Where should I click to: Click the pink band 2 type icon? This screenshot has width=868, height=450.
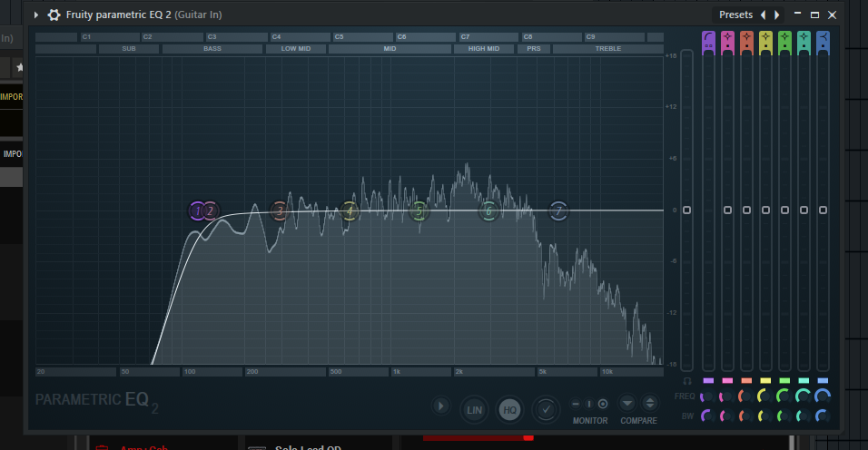(x=727, y=40)
